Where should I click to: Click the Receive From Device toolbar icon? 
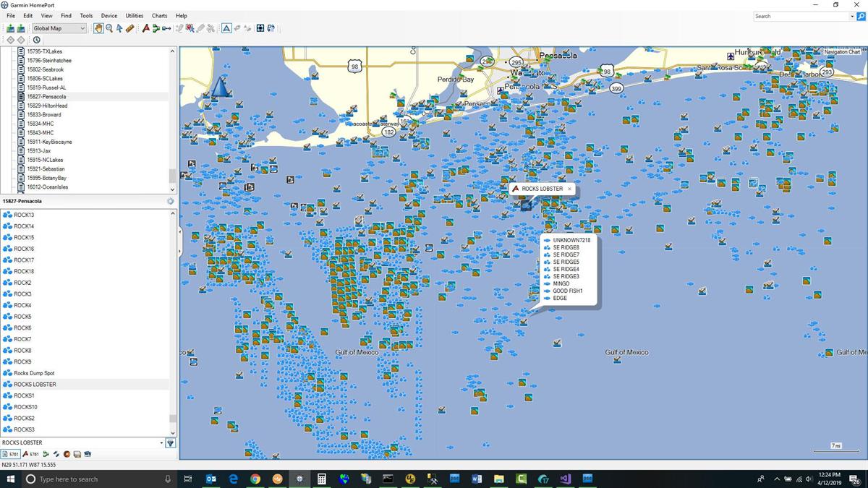[x=11, y=28]
